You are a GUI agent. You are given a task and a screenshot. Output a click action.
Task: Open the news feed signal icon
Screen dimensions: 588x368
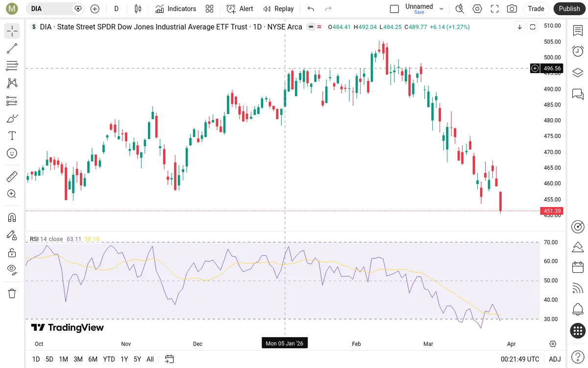click(578, 289)
